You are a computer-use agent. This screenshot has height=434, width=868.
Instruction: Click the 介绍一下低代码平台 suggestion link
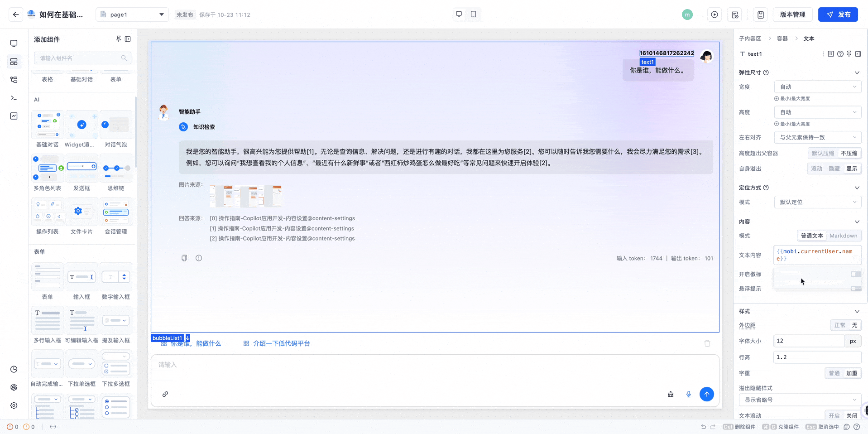(281, 343)
